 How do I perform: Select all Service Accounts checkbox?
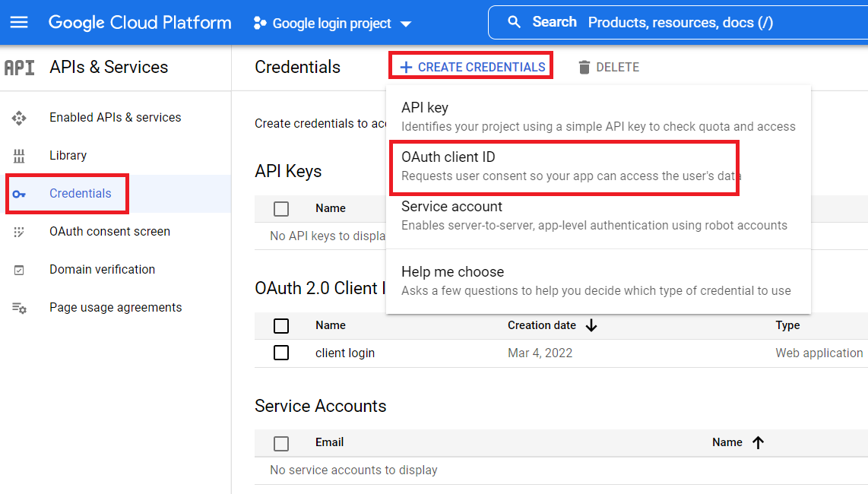coord(281,443)
